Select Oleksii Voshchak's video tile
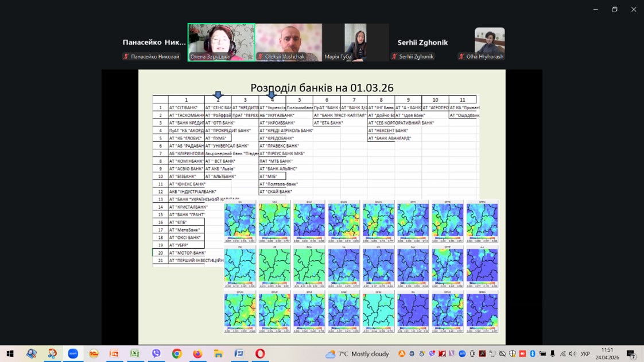 coord(288,41)
